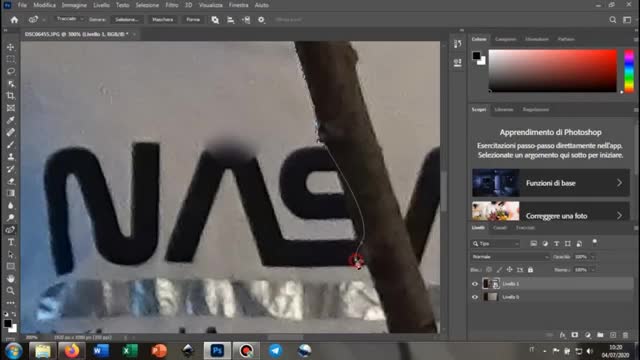Select the Eraser tool
Image resolution: width=640 pixels, height=360 pixels.
(x=11, y=181)
